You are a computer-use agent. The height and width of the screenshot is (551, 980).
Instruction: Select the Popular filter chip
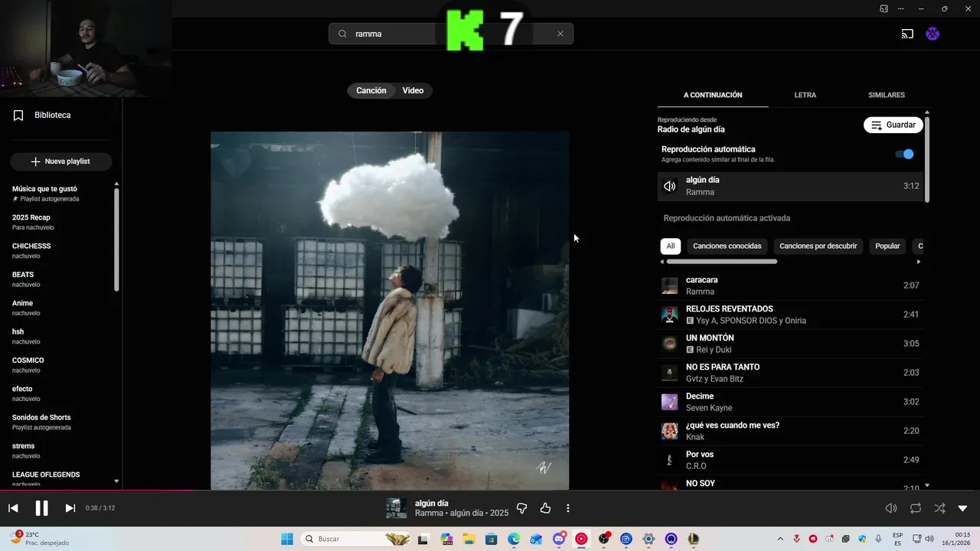click(887, 246)
